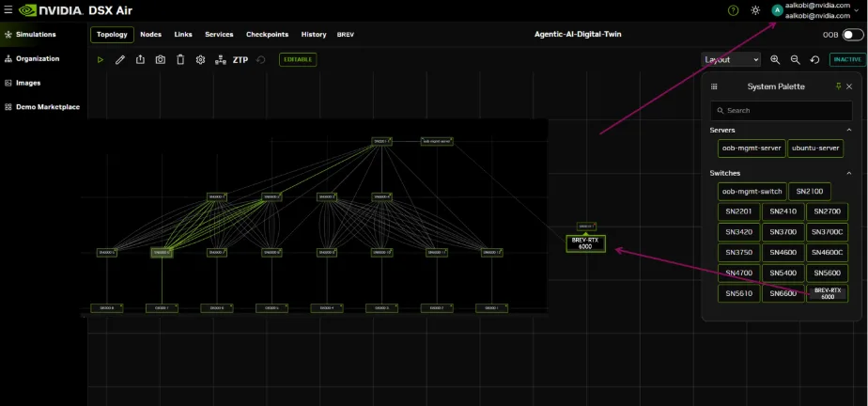Delete simulation with the trash icon
The image size is (868, 406).
[180, 59]
